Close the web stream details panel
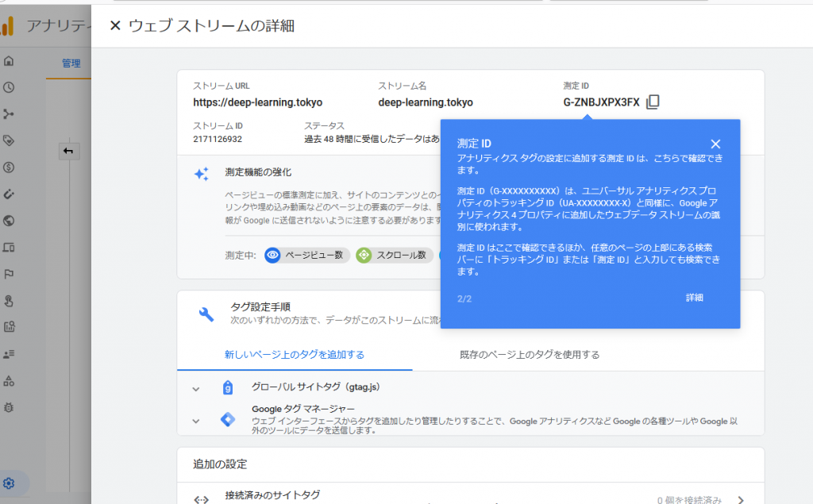 115,25
